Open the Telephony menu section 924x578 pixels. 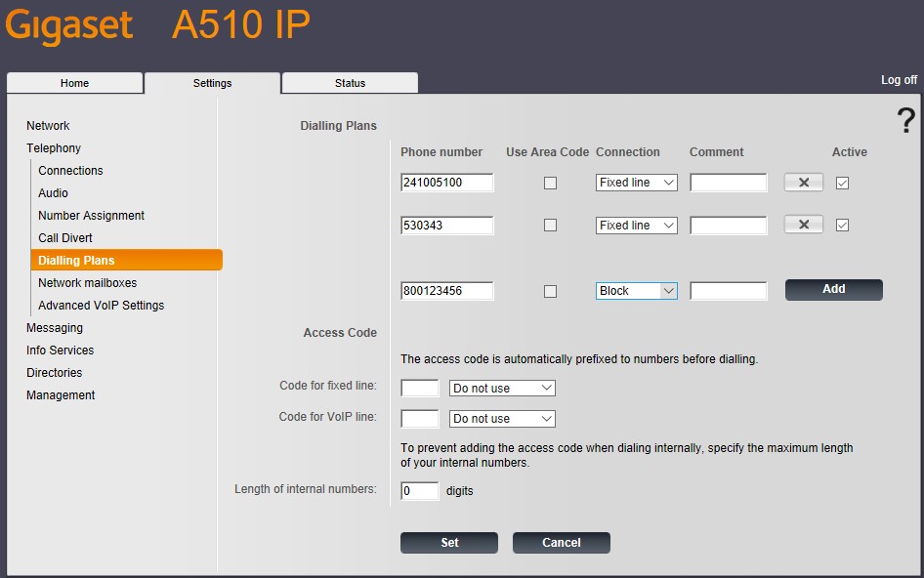(54, 147)
